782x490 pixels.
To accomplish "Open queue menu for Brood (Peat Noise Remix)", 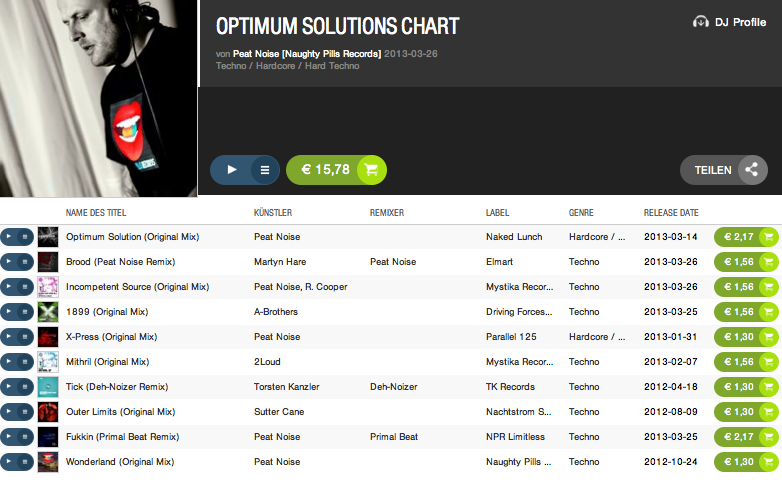I will pos(25,262).
